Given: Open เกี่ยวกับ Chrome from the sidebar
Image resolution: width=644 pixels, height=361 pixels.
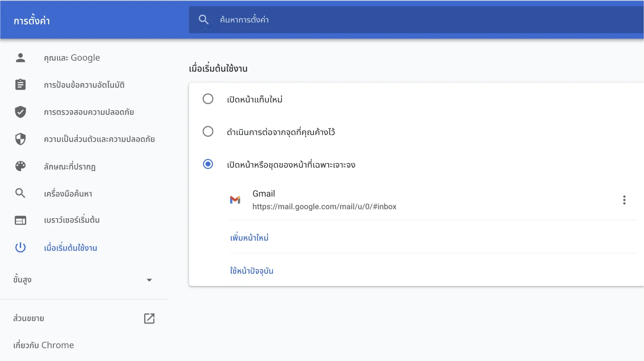Looking at the screenshot, I should coord(44,345).
